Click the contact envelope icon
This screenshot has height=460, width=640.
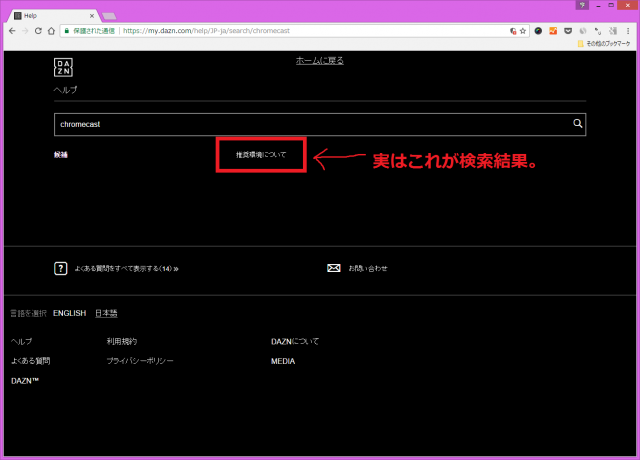[333, 268]
